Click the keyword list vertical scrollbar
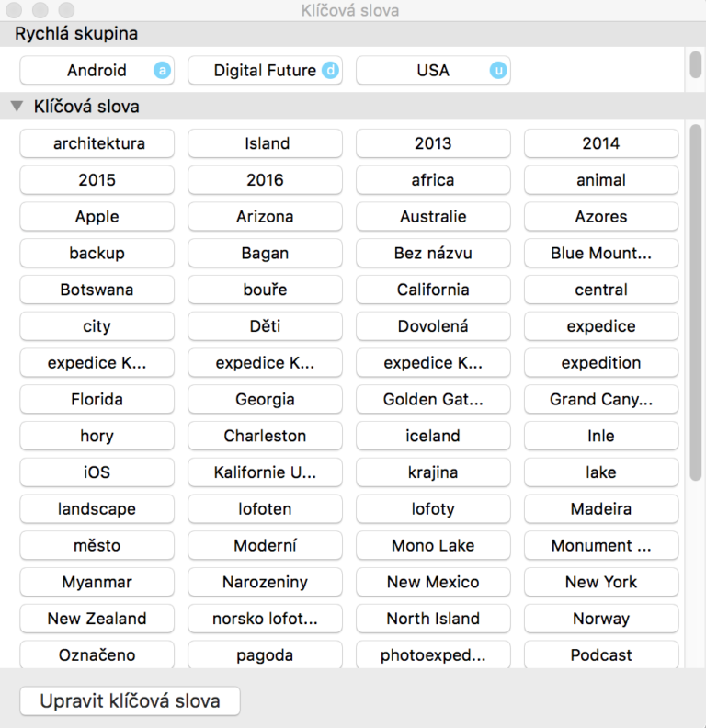Screen dimensions: 706x728 point(696,303)
